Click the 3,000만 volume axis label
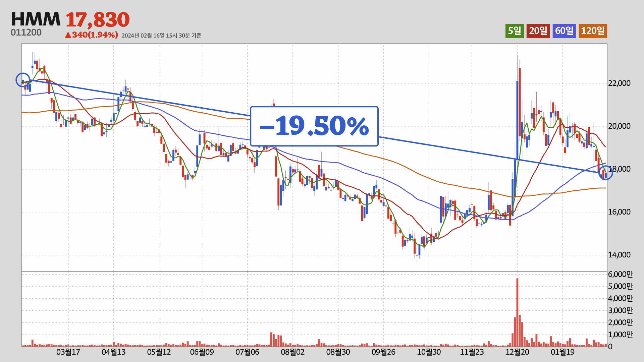 click(x=621, y=310)
